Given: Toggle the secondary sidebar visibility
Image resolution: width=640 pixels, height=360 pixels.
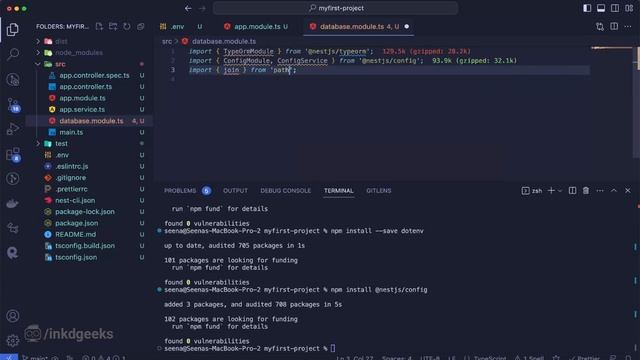Looking at the screenshot, I should click(x=615, y=8).
